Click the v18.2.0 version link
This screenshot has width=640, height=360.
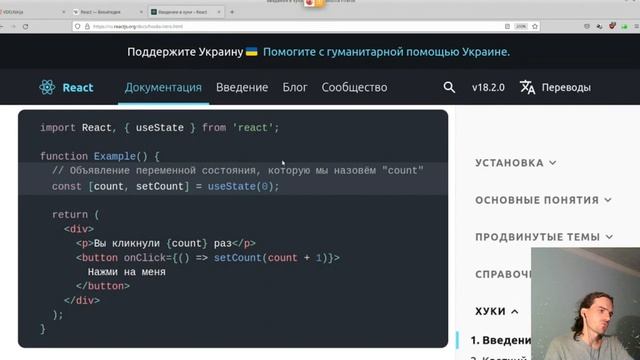[488, 87]
